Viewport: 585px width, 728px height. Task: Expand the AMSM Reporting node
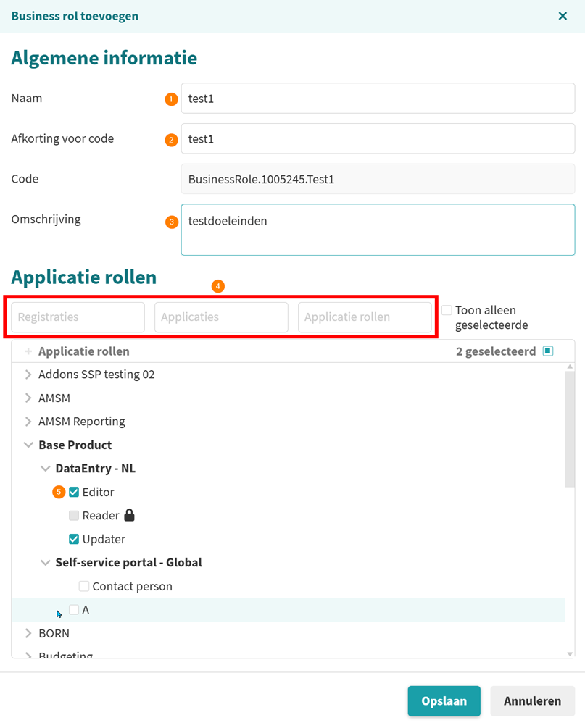click(x=28, y=422)
